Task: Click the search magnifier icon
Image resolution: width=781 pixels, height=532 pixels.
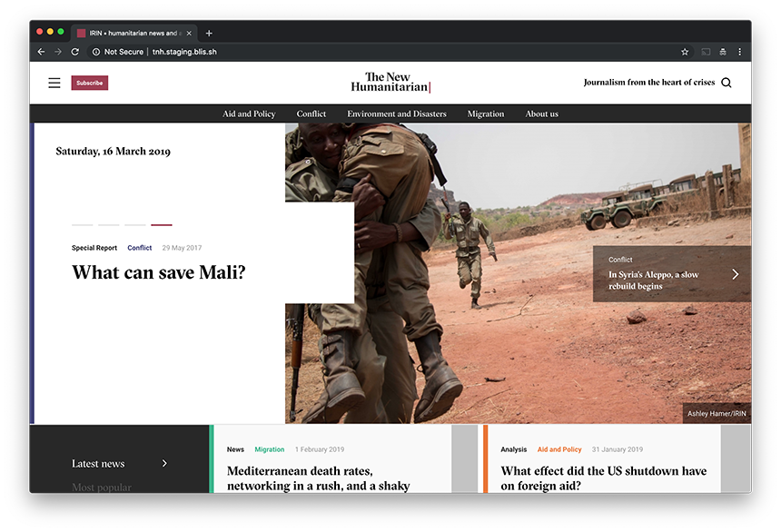Action: tap(726, 83)
